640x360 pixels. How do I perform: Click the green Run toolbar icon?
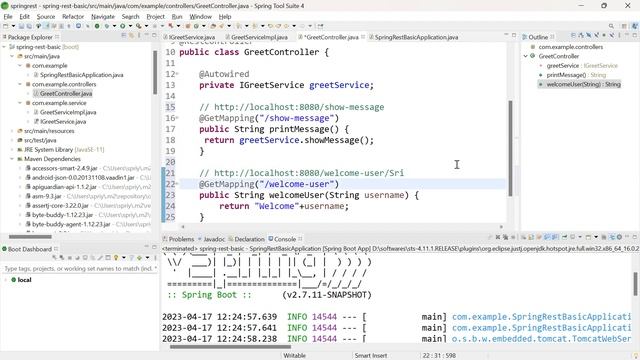122,26
